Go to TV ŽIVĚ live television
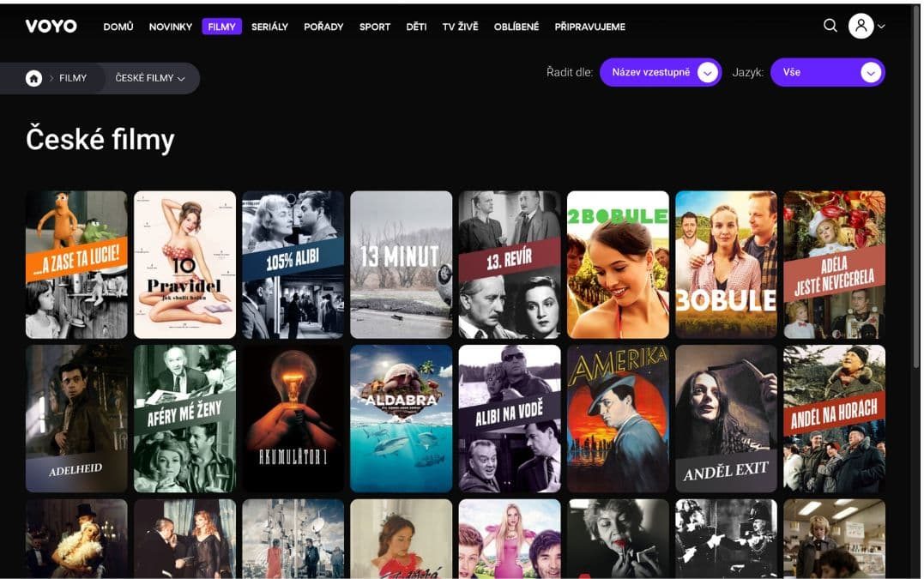The height and width of the screenshot is (579, 924). (460, 27)
